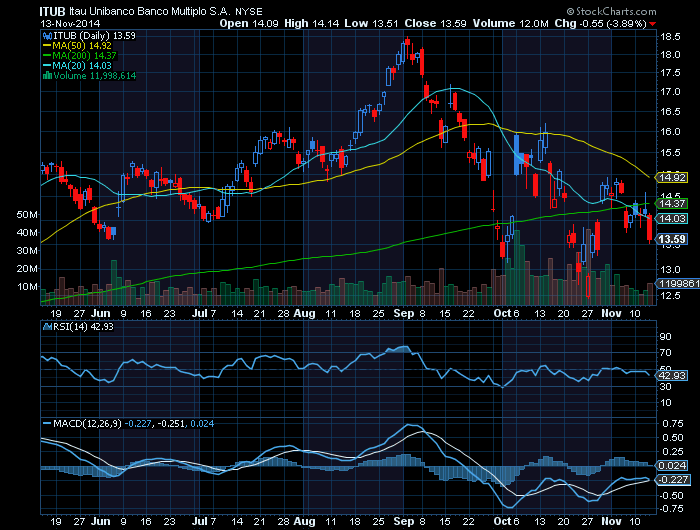The height and width of the screenshot is (530, 700).
Task: Click the '16.0' price axis label
Action: pyautogui.click(x=671, y=132)
